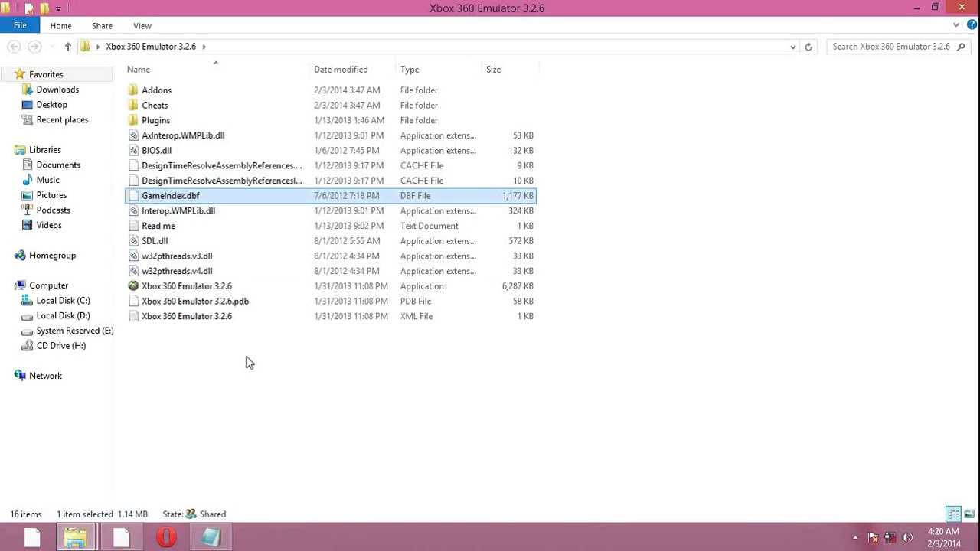Select the GameIndex.dbf file

331,196
